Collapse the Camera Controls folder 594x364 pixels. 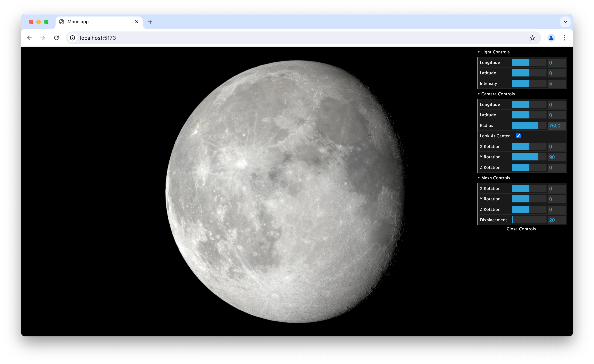(498, 94)
